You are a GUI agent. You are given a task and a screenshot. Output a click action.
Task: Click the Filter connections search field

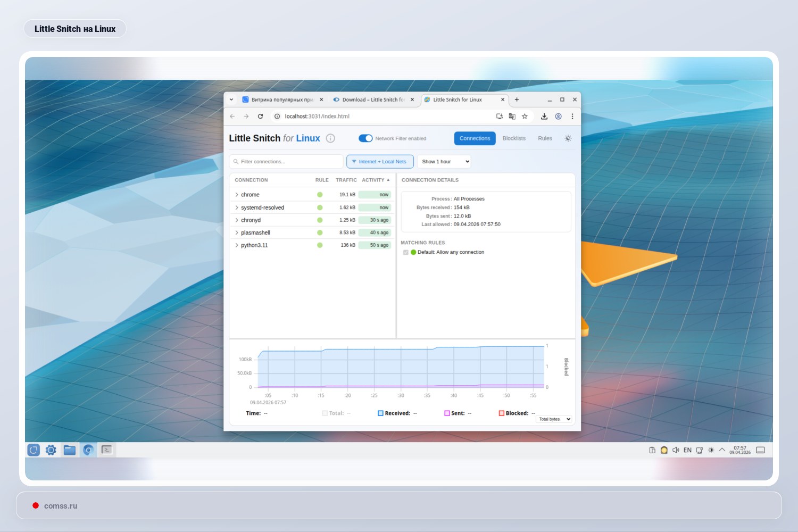[x=287, y=162]
